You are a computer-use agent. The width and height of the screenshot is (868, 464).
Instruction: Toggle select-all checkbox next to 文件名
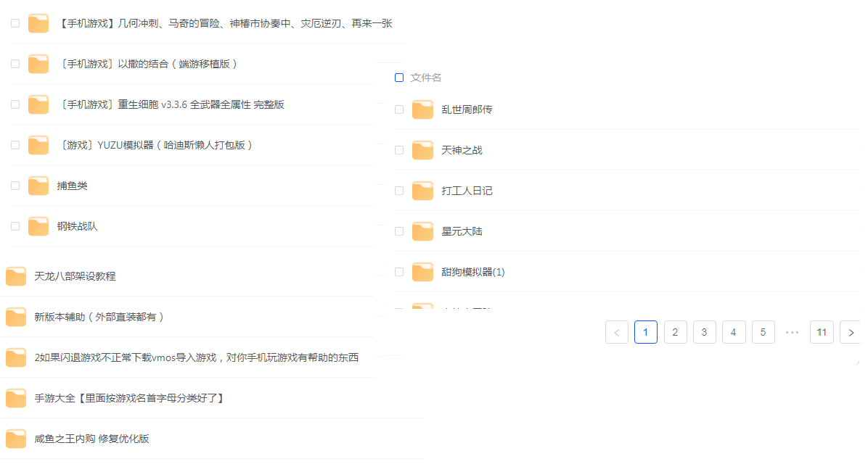399,78
